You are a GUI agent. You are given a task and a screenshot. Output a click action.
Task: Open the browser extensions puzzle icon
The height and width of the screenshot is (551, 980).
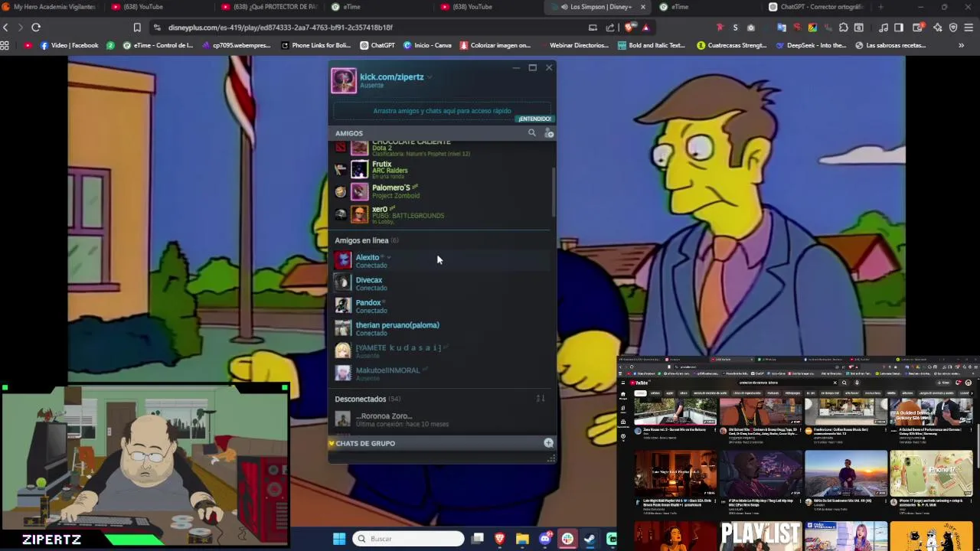click(843, 28)
